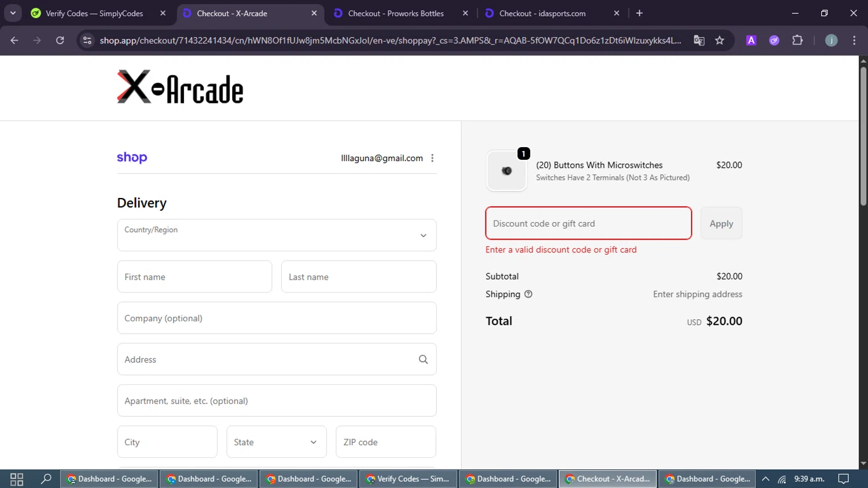Close the Verify Codes — SimplyCodes tab
This screenshot has height=488, width=868.
pyautogui.click(x=163, y=13)
